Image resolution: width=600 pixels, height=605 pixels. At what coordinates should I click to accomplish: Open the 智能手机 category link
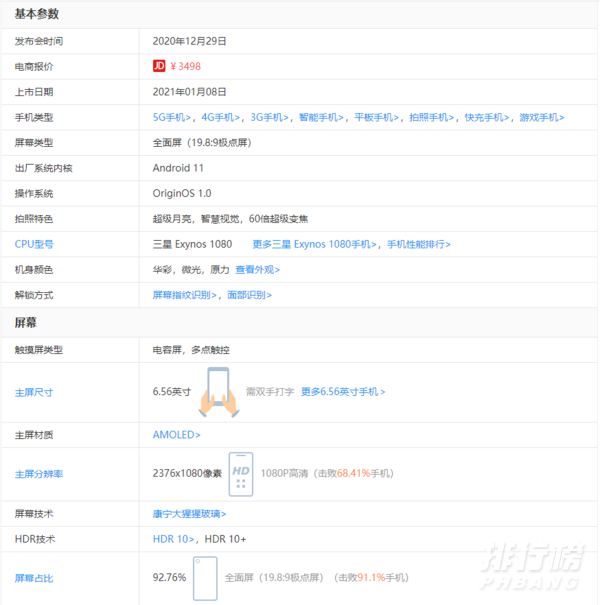point(321,117)
